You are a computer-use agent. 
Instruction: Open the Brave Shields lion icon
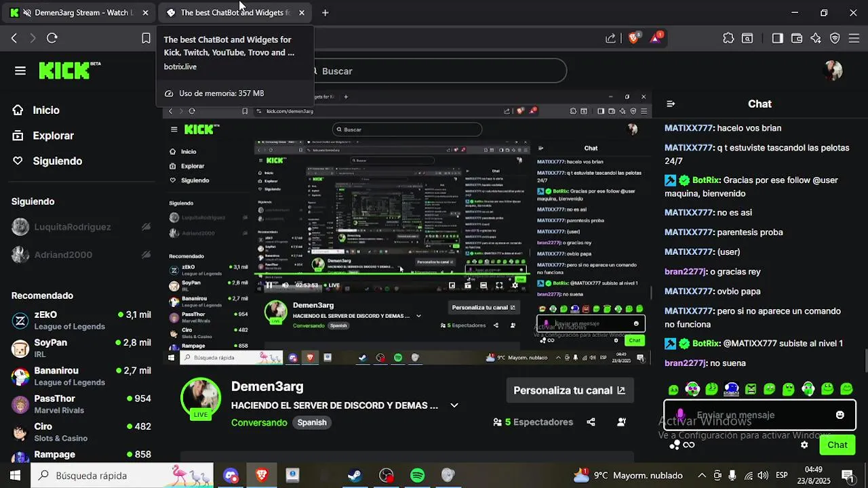coord(633,38)
